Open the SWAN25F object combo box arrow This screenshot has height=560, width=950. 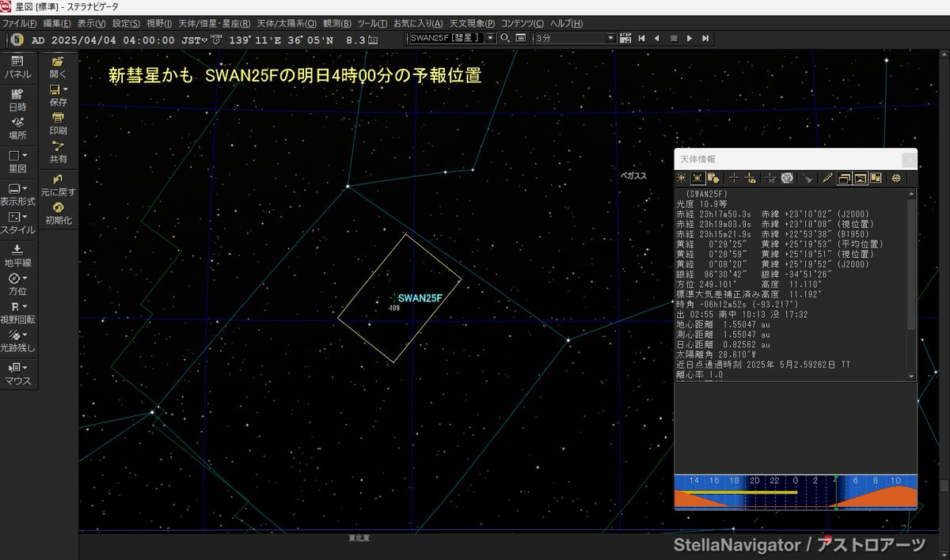tap(491, 37)
